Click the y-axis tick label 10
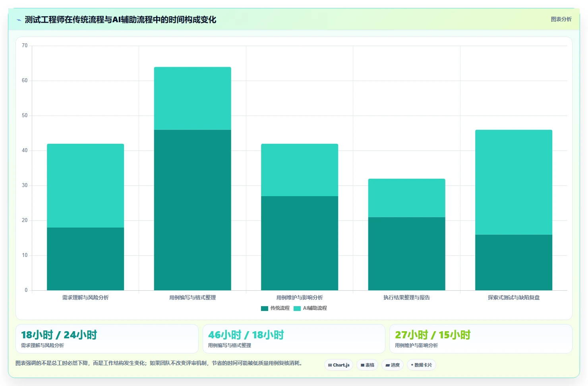 25,255
